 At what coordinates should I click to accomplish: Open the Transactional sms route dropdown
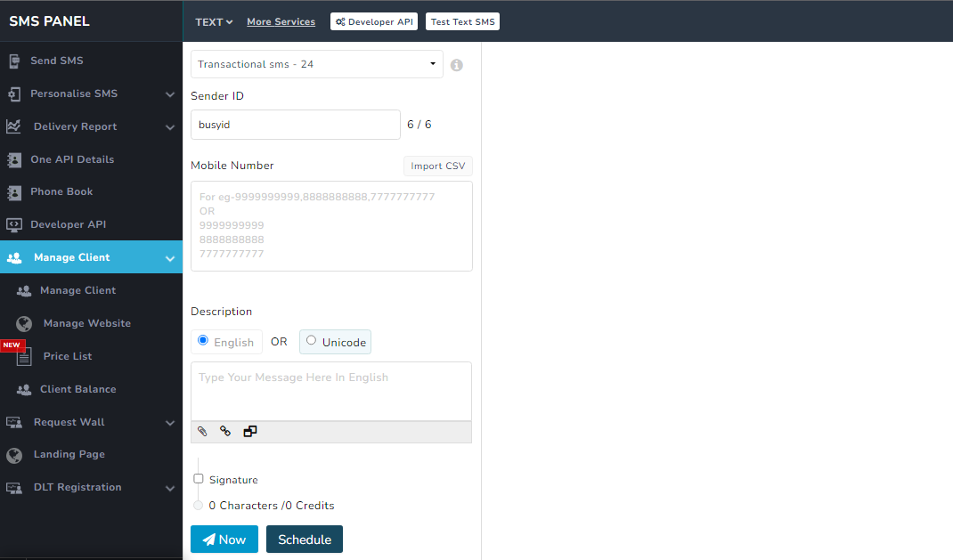coord(317,64)
